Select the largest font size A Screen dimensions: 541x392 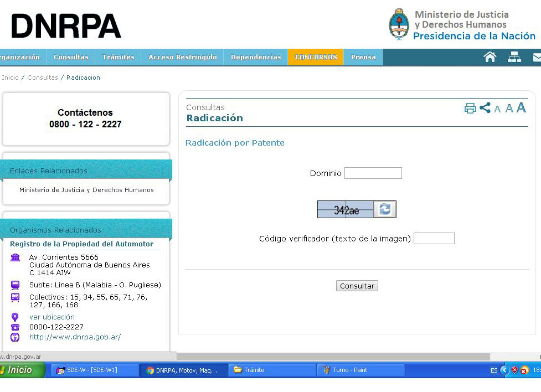pyautogui.click(x=521, y=108)
